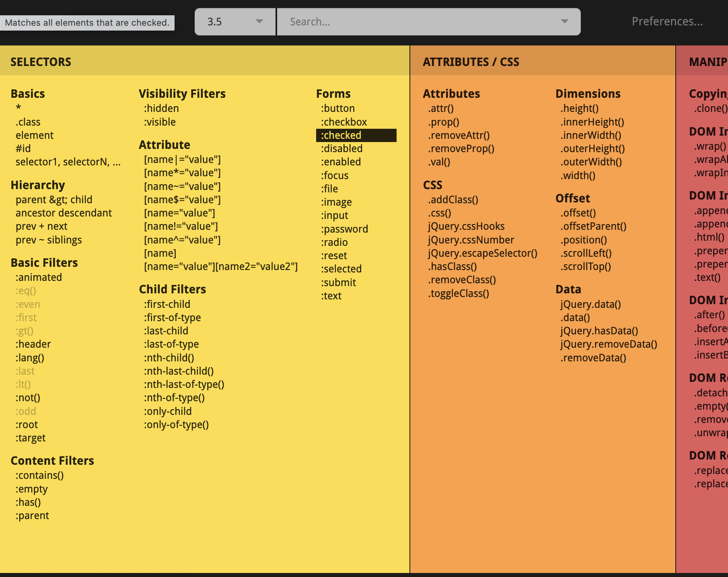Viewport: 728px width, 577px height.
Task: Open the [name|="value"] attribute selector
Action: click(x=182, y=159)
